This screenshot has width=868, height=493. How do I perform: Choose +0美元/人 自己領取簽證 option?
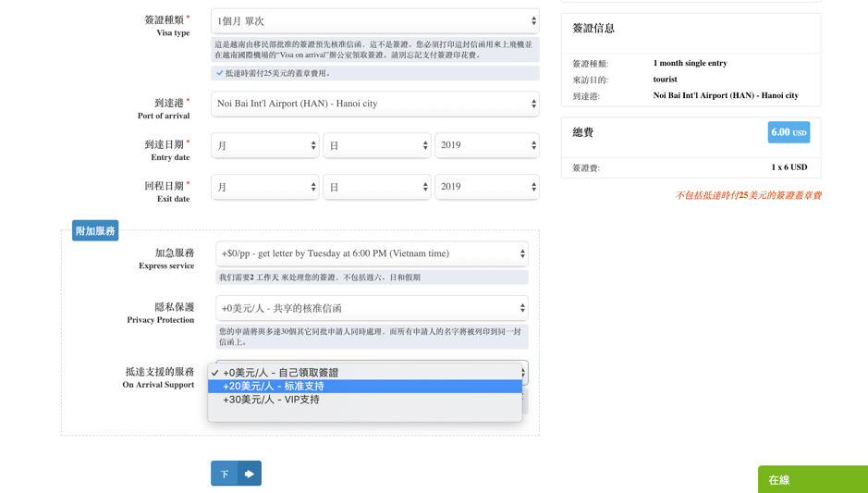tap(280, 373)
